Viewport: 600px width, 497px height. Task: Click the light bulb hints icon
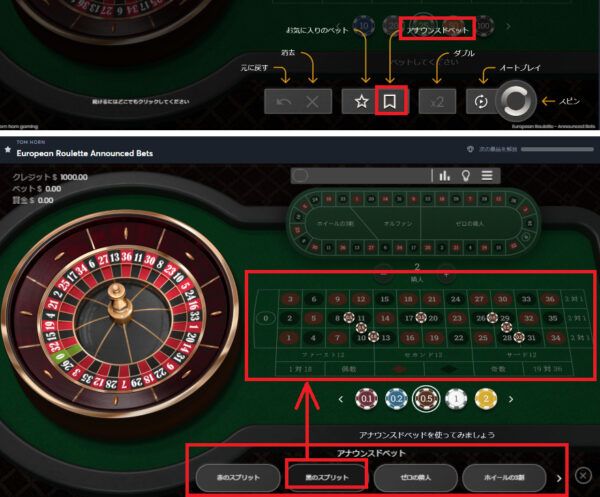coord(466,176)
